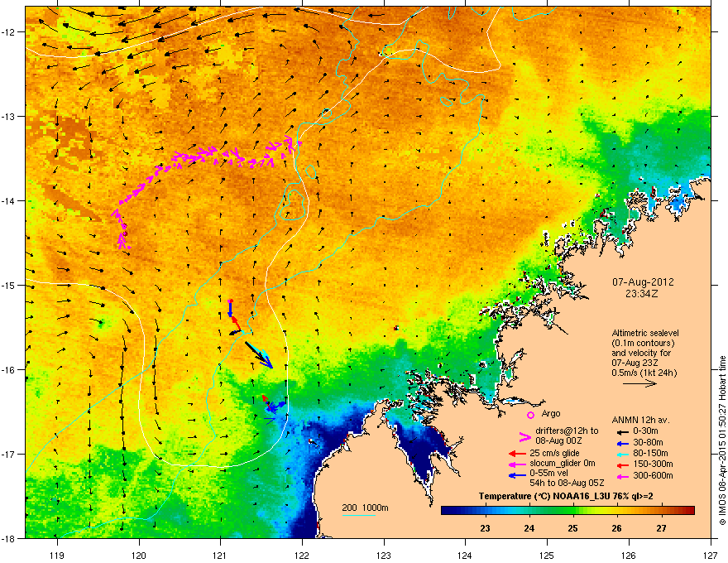Click the temperature colorbar's dark blue end
728x563 pixels.
coord(448,511)
